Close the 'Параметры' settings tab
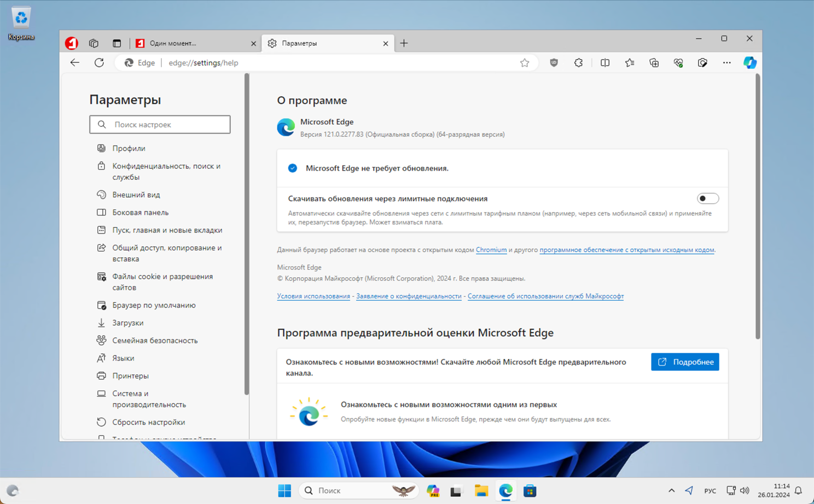814x504 pixels. 386,44
